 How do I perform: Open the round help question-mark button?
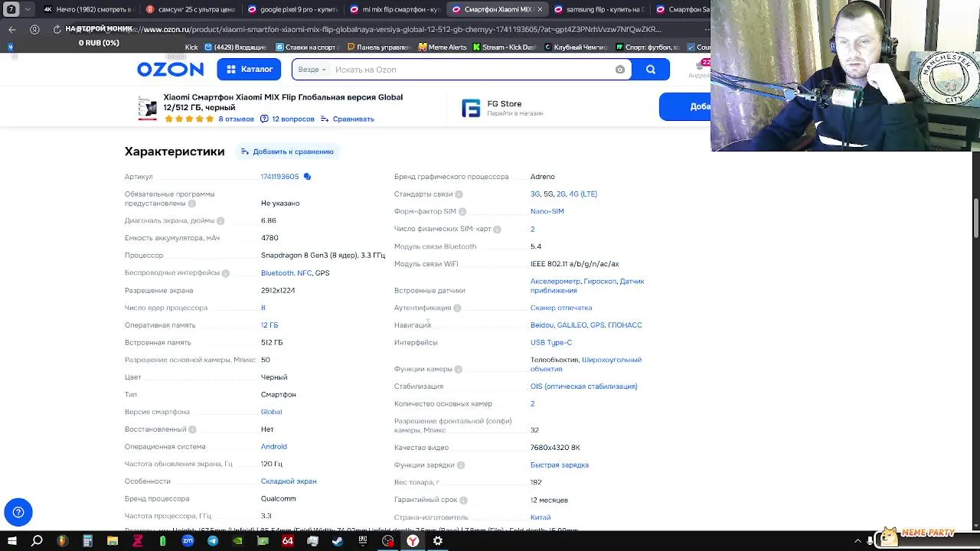18,512
